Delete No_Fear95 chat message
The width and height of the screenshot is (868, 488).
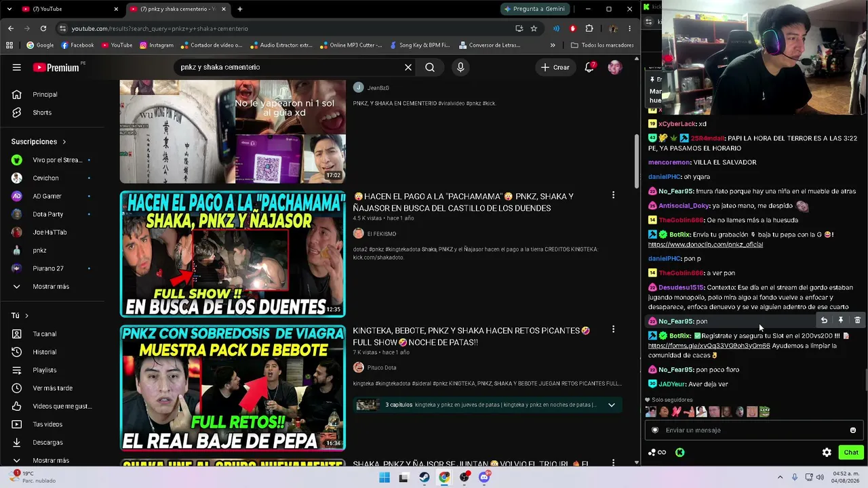(857, 321)
